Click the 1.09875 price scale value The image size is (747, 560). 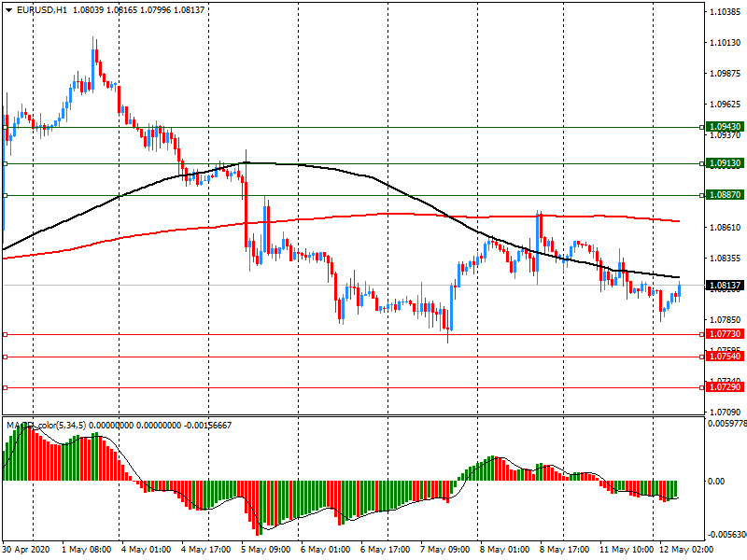click(x=726, y=74)
